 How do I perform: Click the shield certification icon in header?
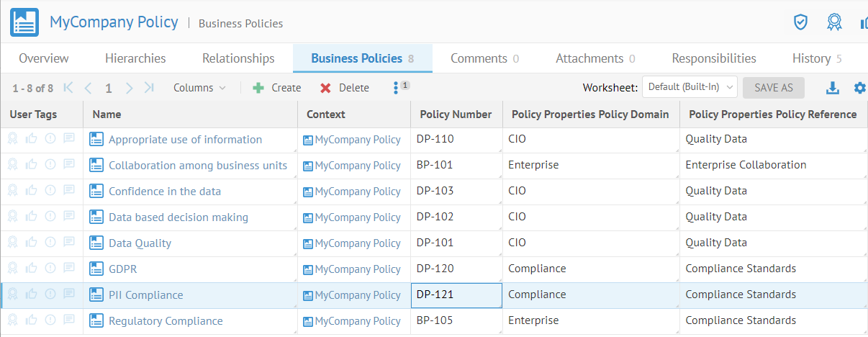(x=800, y=22)
